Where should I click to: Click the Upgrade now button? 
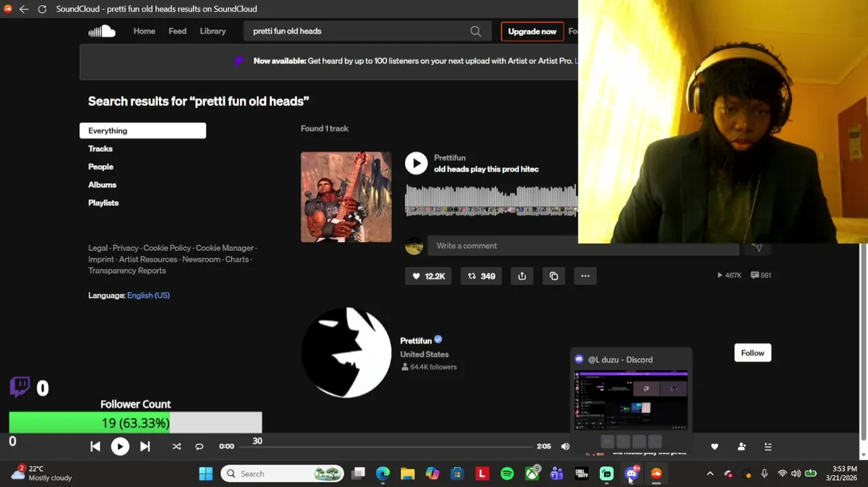532,31
